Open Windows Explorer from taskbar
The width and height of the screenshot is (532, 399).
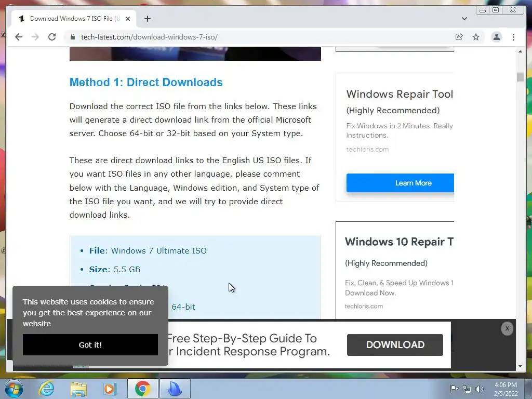click(78, 389)
